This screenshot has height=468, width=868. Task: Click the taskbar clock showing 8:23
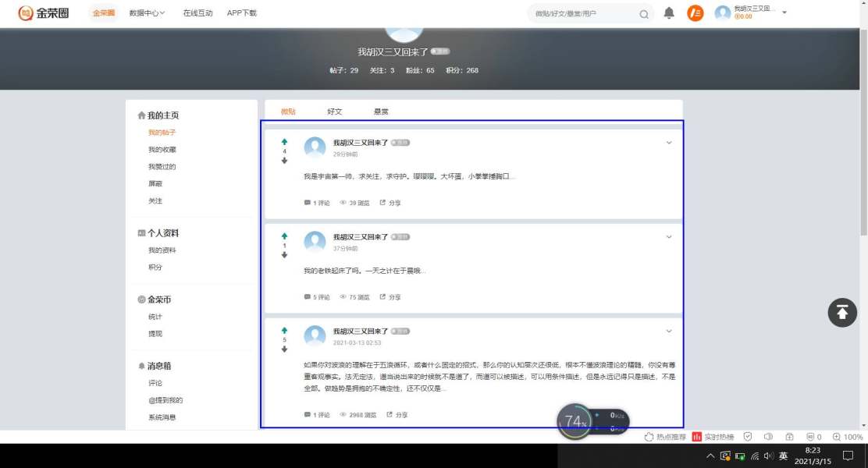tap(813, 456)
